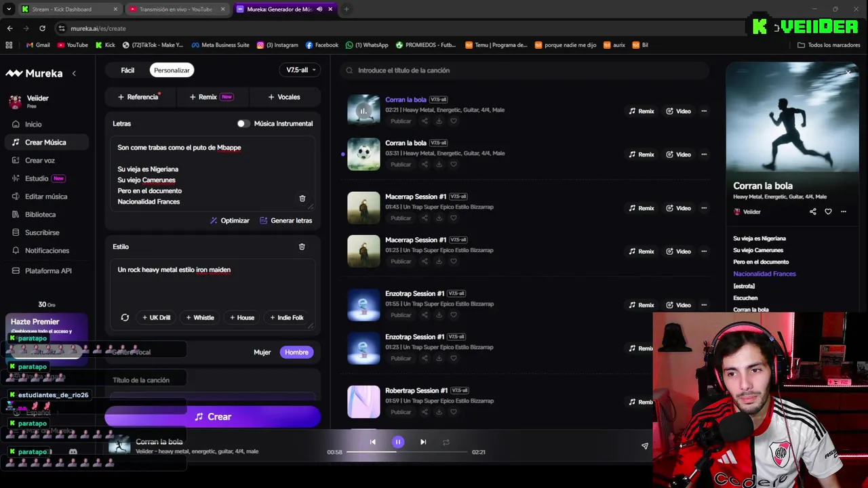Switch to the Personalizar tab
868x488 pixels.
[172, 70]
